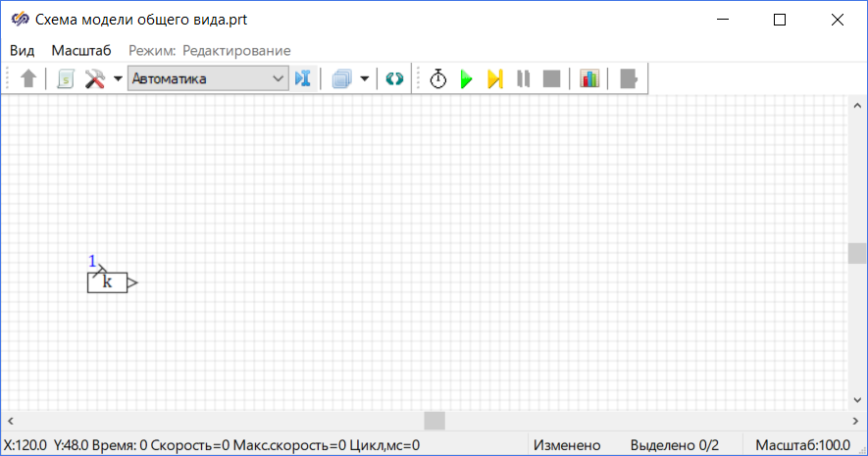Click the stacked layers icon

point(341,79)
